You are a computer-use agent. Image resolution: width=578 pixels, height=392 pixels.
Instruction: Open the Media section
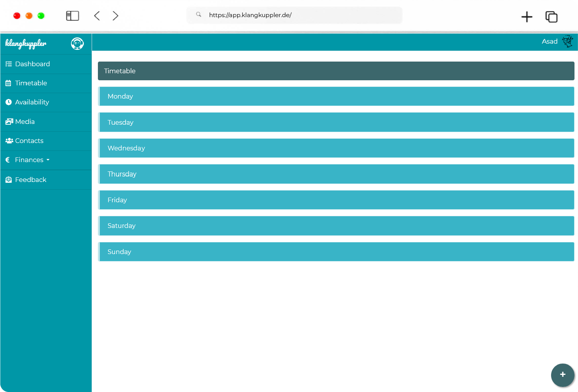click(25, 122)
